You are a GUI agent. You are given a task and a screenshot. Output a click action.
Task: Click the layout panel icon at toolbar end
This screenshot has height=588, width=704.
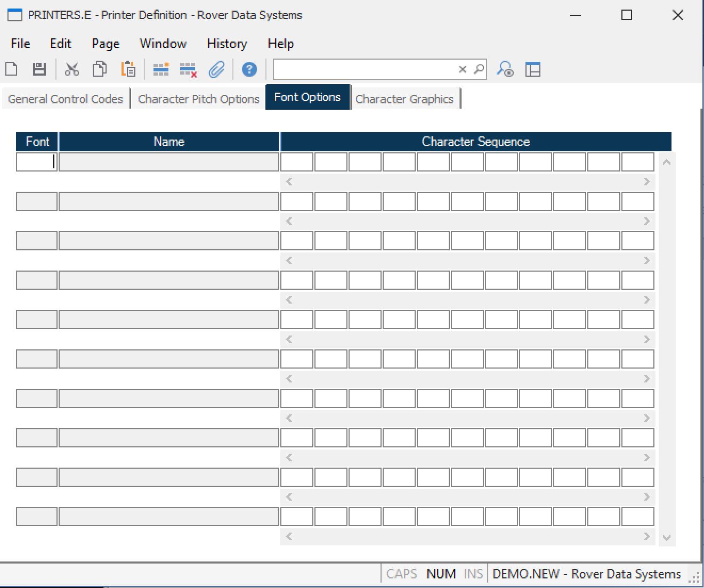(x=533, y=69)
